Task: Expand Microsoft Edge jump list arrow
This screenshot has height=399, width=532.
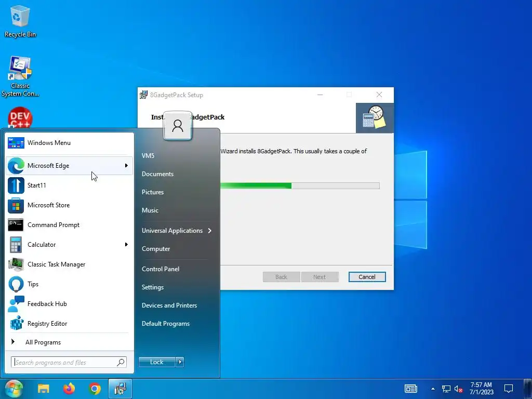Action: click(x=126, y=166)
